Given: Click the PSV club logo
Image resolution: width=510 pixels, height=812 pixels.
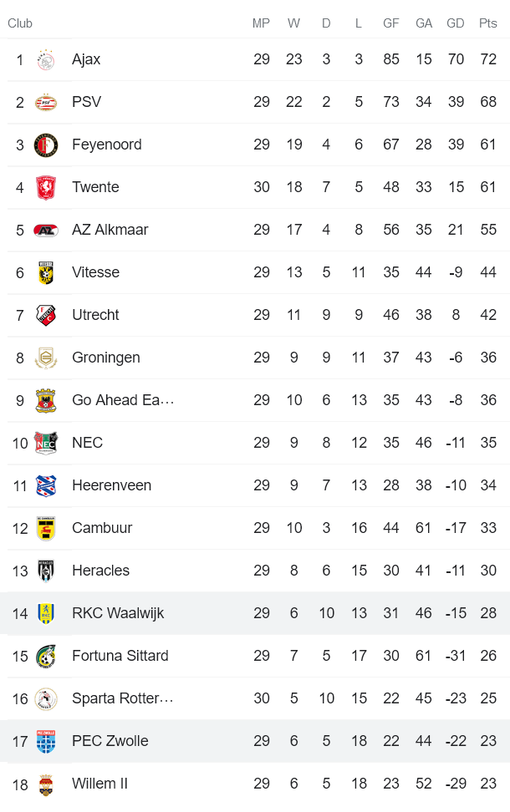Looking at the screenshot, I should tap(46, 103).
